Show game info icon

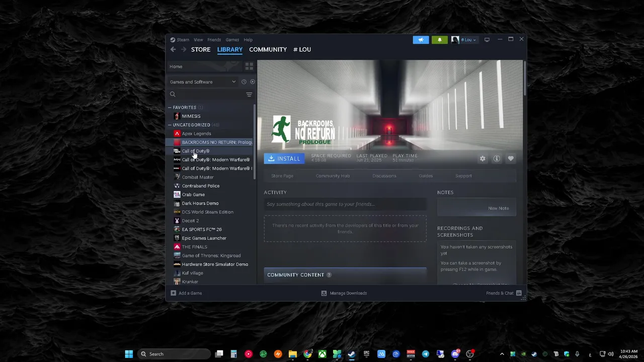click(497, 159)
